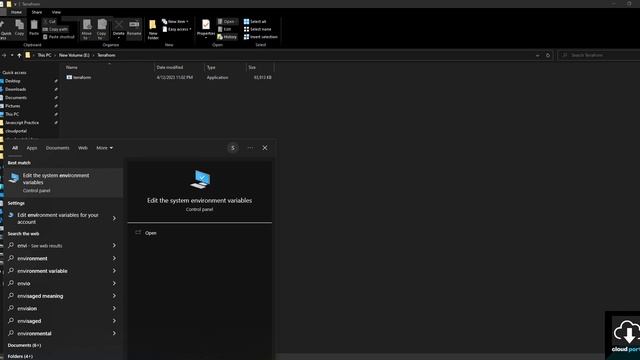Expand the environment web suggestion arrow
The width and height of the screenshot is (640, 360).
click(114, 258)
